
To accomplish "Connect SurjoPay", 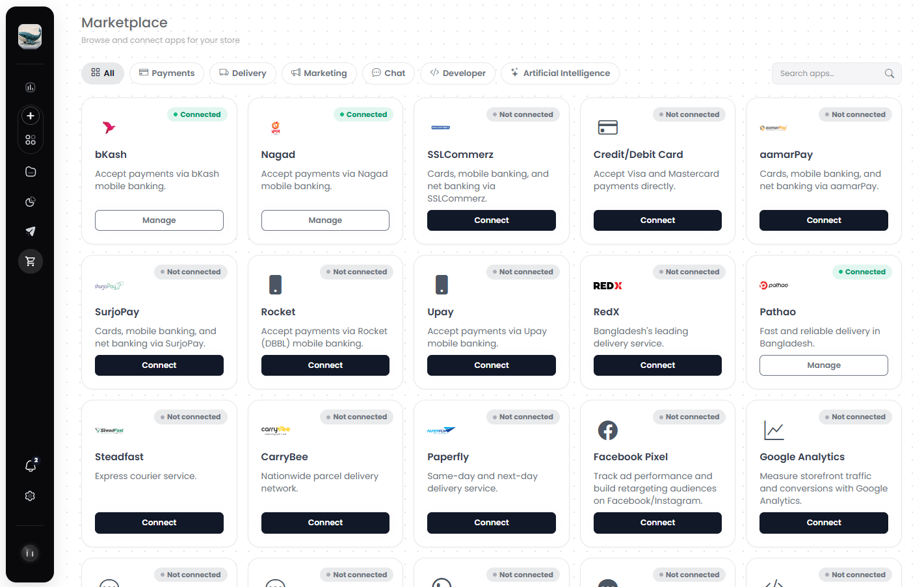I will click(x=159, y=365).
